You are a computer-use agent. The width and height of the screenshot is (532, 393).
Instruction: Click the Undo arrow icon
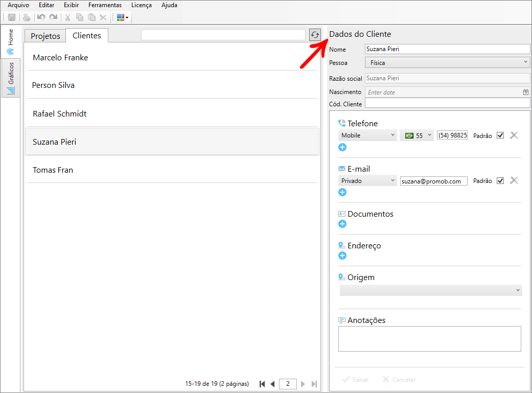coord(41,17)
